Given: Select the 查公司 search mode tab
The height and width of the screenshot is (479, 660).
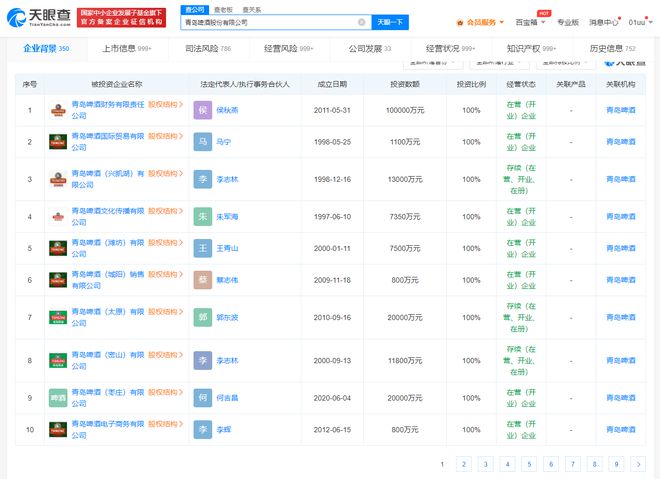Looking at the screenshot, I should [195, 10].
